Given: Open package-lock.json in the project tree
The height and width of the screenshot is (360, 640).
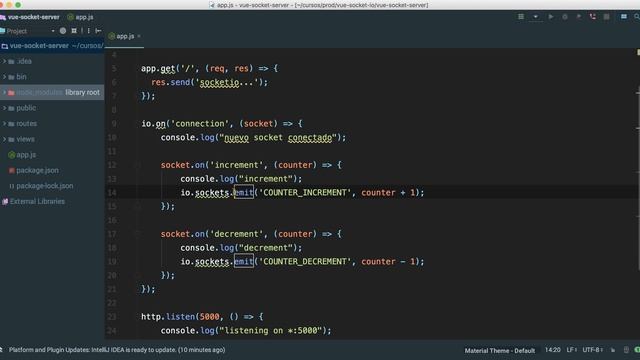Looking at the screenshot, I should click(45, 186).
